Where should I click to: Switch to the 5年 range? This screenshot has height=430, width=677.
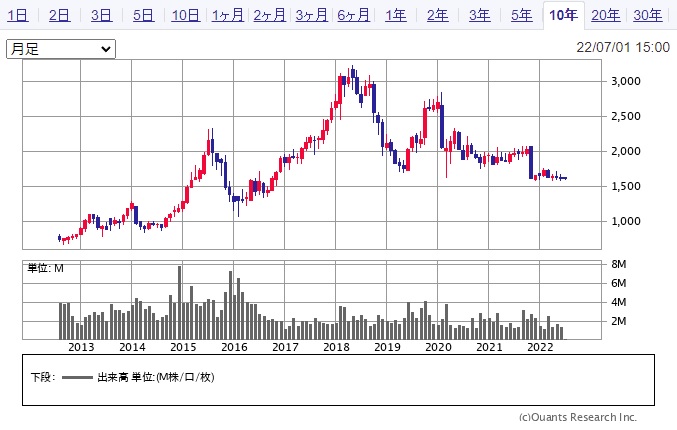pyautogui.click(x=522, y=16)
